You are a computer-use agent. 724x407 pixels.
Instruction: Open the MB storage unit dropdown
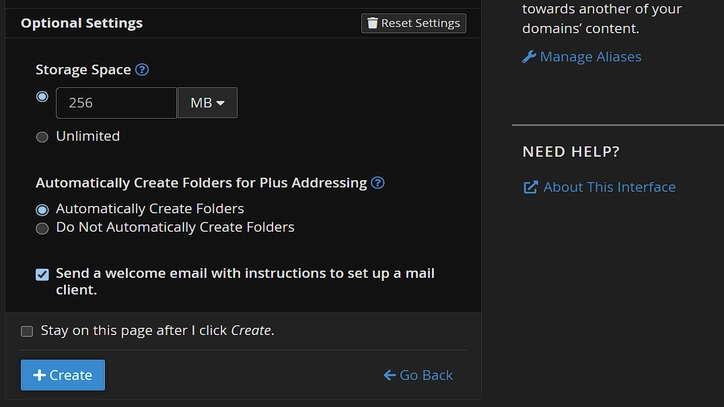[x=207, y=103]
